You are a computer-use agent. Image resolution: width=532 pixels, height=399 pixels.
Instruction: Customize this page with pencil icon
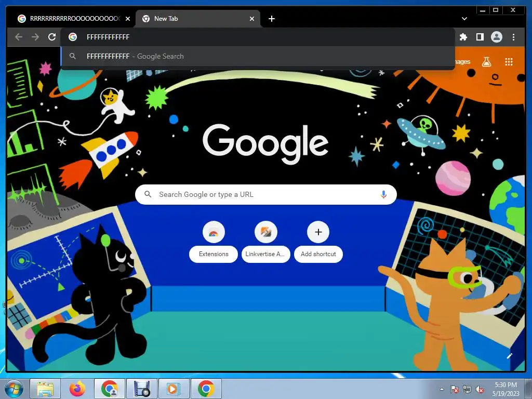coord(509,356)
